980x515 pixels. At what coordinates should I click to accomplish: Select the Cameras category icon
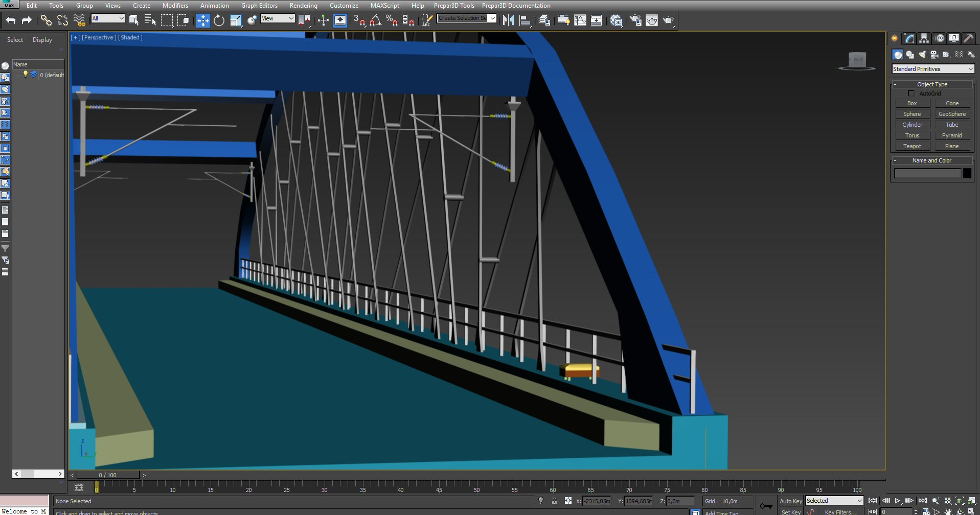click(x=934, y=55)
